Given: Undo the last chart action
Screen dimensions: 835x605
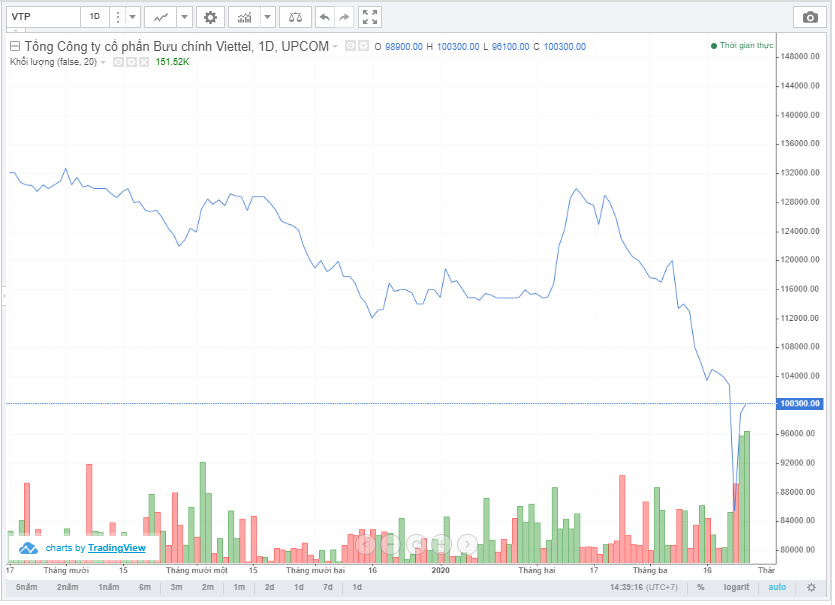Looking at the screenshot, I should 324,18.
